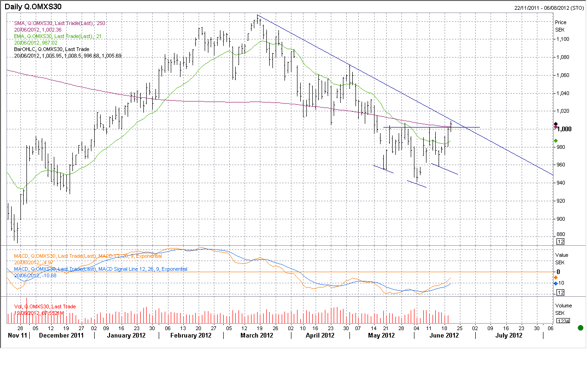Click the black last-price diamond marker
588x370 pixels.
point(556,124)
